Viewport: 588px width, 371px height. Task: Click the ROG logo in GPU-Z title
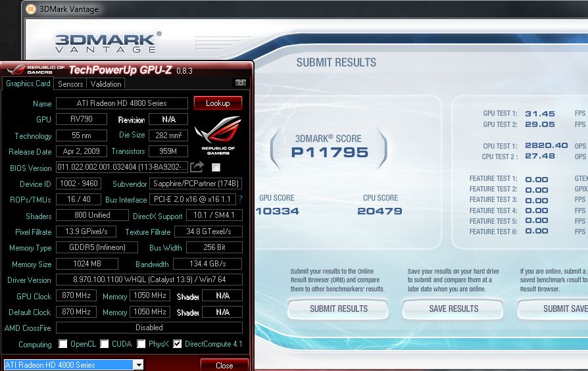(16, 70)
